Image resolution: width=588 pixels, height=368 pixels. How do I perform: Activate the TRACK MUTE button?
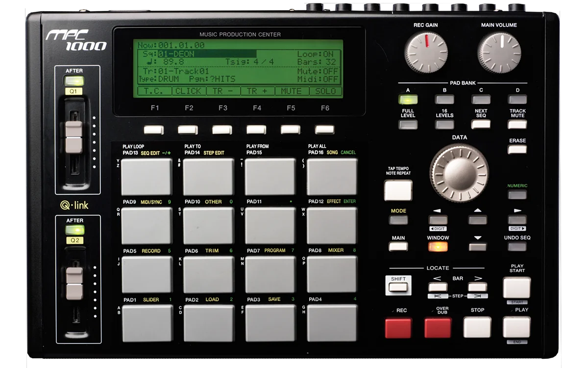tap(517, 124)
